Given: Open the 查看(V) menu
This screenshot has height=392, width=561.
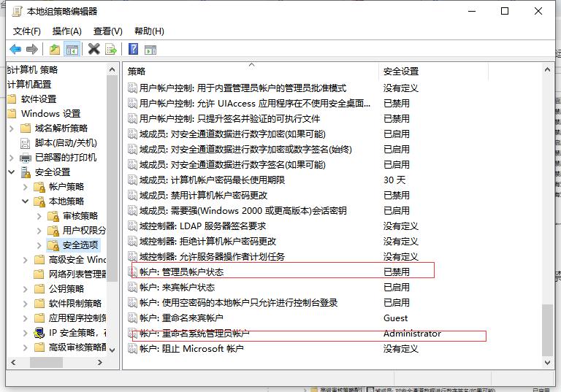Looking at the screenshot, I should coord(107,31).
